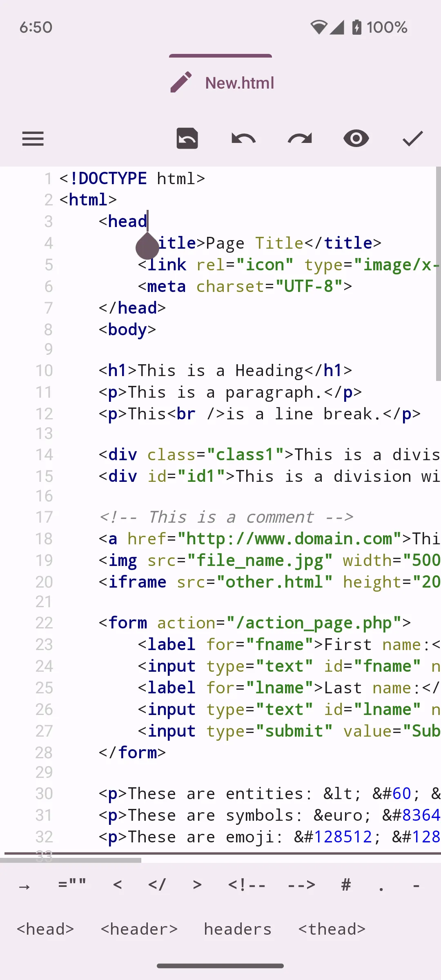The width and height of the screenshot is (441, 980).
Task: Confirm edits with the checkmark icon
Action: click(x=412, y=139)
